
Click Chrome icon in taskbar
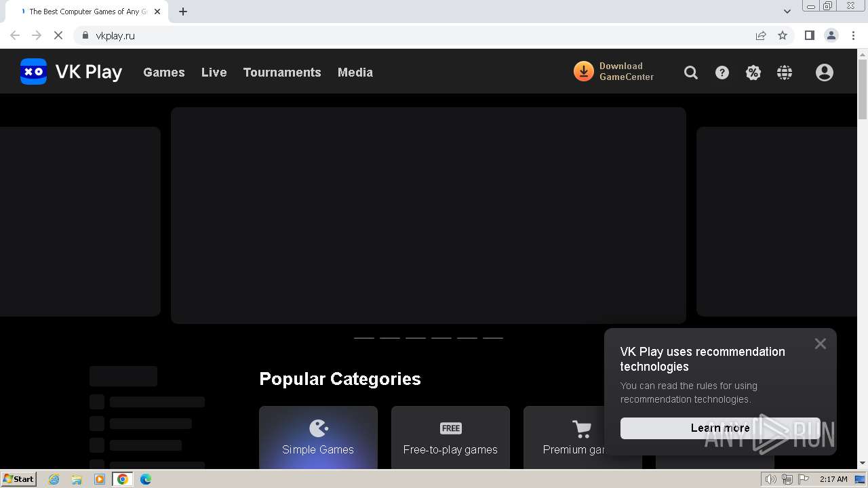click(x=123, y=479)
